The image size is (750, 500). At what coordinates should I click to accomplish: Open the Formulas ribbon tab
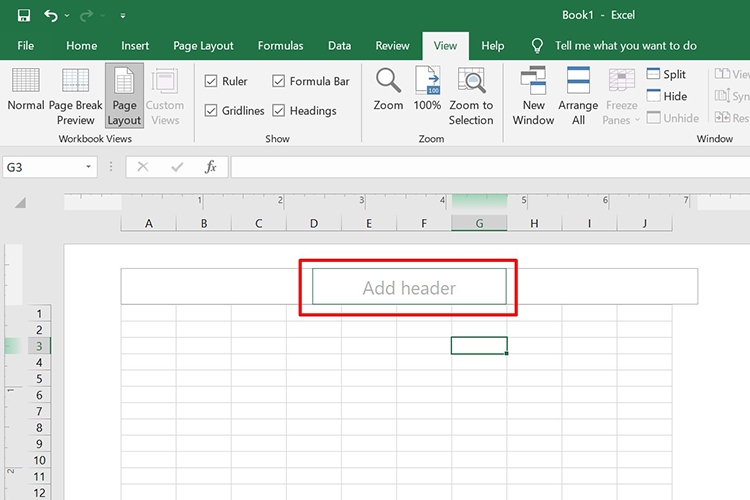281,46
